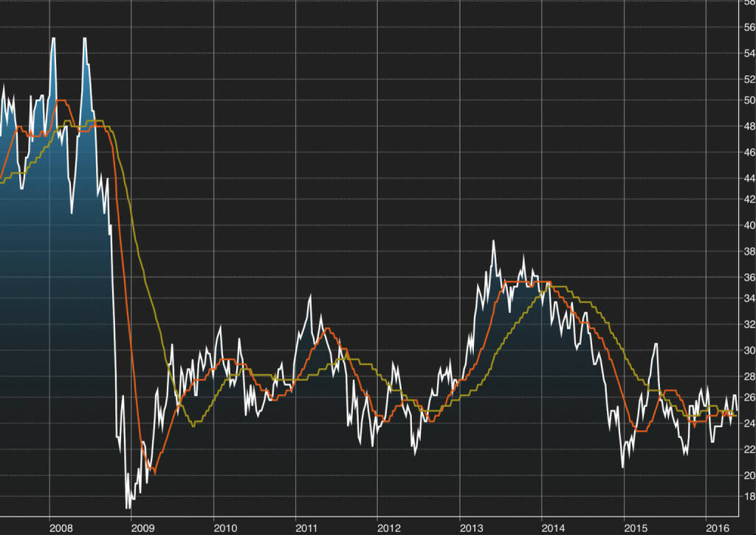Click the 36 value on the right scale
Viewport: 756px width, 535px height.
pos(749,277)
